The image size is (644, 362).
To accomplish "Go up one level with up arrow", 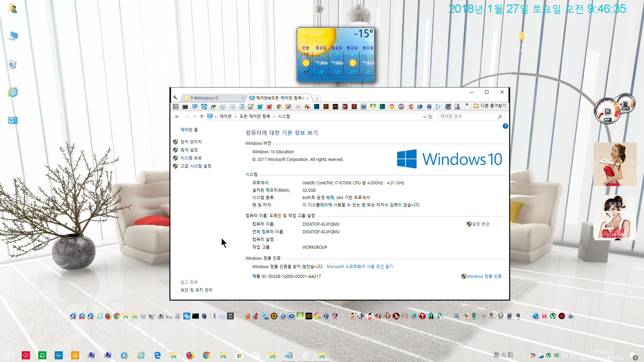I will 202,117.
